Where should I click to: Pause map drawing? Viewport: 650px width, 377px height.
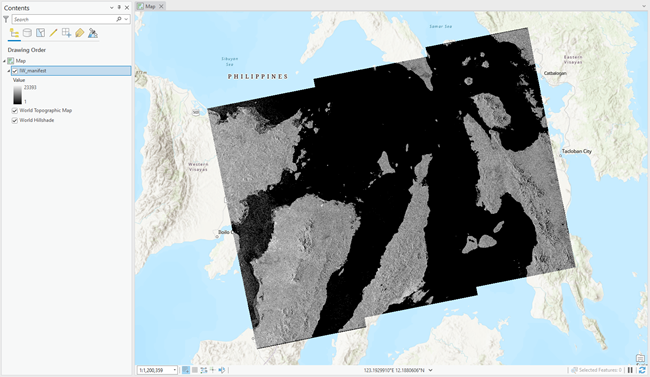pyautogui.click(x=630, y=370)
